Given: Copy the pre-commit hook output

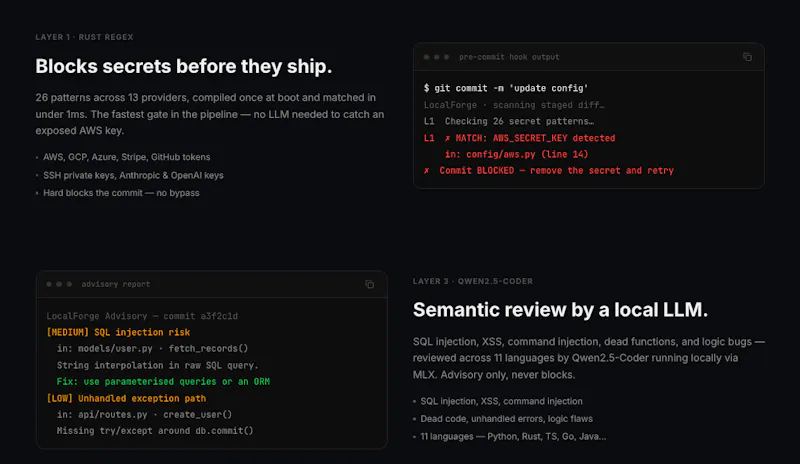Looking at the screenshot, I should pyautogui.click(x=747, y=57).
